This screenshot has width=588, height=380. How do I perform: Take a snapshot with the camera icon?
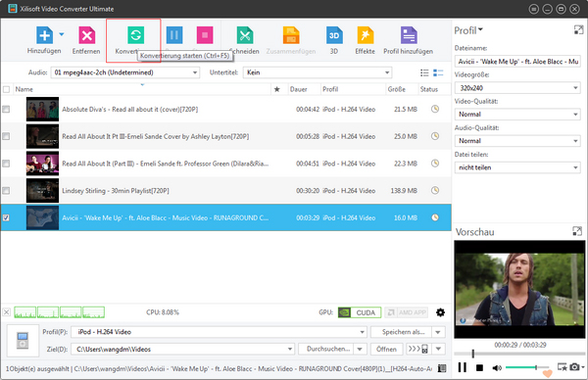pos(574,367)
